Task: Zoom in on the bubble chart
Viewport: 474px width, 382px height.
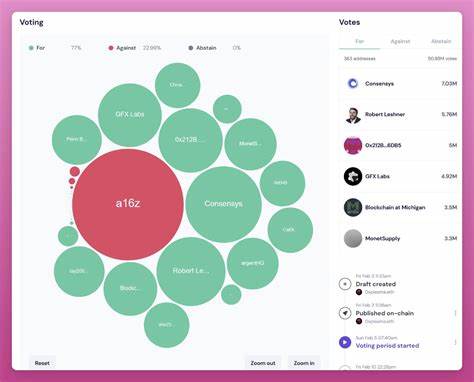Action: coord(304,363)
